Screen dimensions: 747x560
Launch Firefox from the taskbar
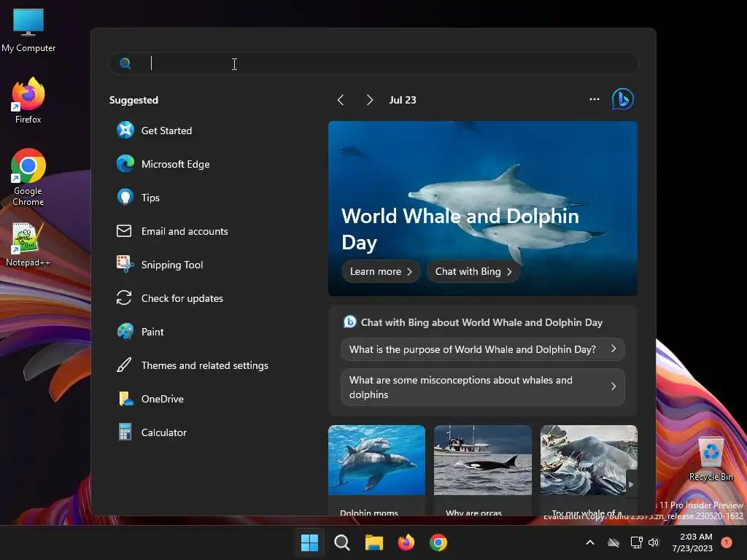pyautogui.click(x=406, y=542)
